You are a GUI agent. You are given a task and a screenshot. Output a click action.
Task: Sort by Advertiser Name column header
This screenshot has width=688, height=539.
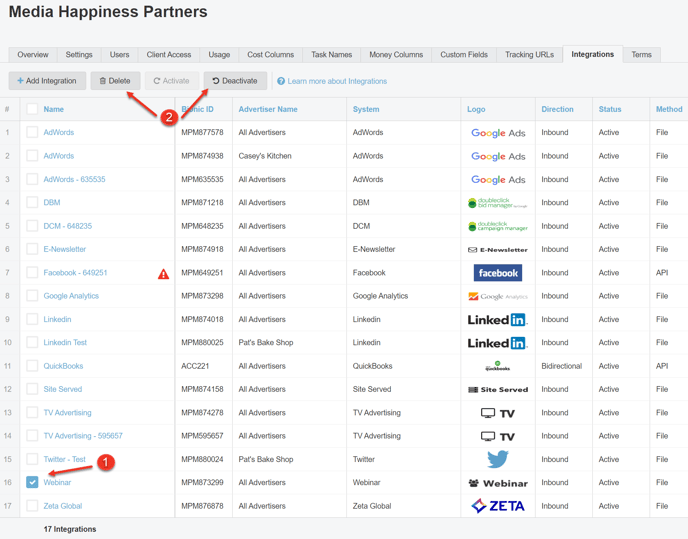pos(268,109)
